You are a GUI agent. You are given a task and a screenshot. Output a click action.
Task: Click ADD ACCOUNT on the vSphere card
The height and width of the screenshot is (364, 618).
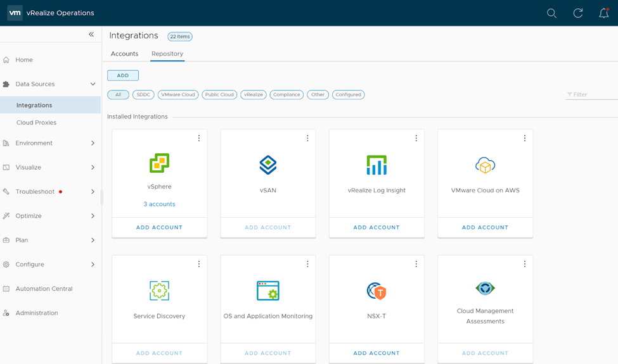click(x=159, y=227)
